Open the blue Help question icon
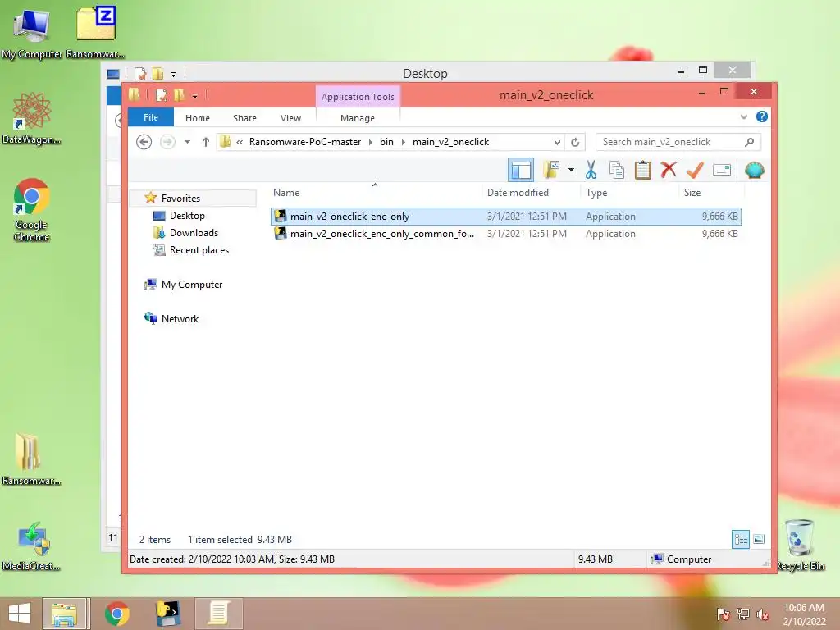This screenshot has width=840, height=630. point(762,116)
